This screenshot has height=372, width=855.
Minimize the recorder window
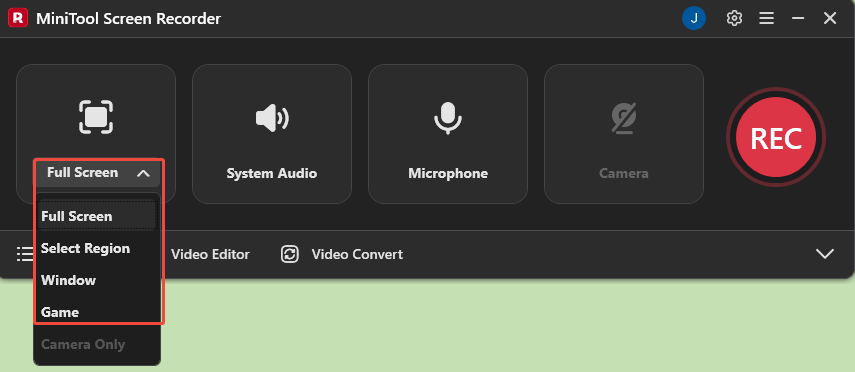tap(798, 19)
